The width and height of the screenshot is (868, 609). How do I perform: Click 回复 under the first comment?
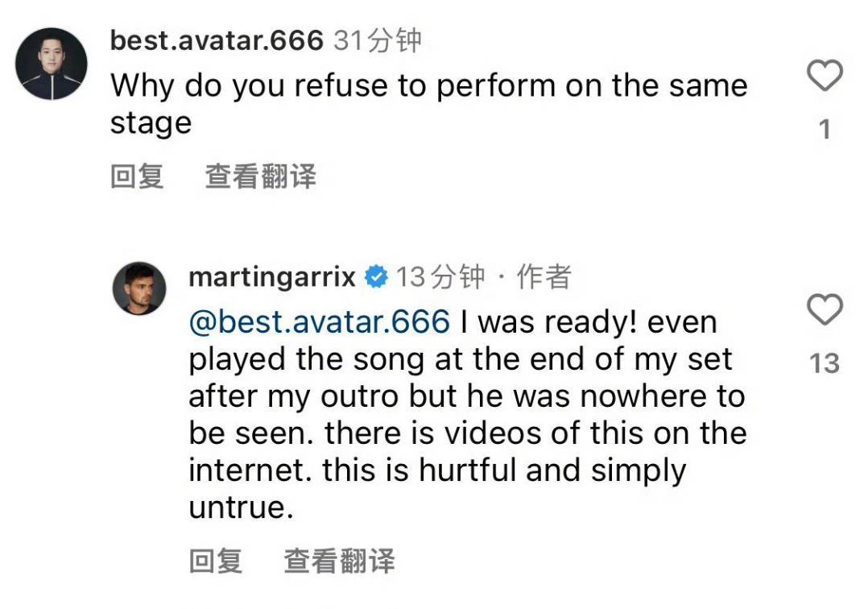click(137, 176)
